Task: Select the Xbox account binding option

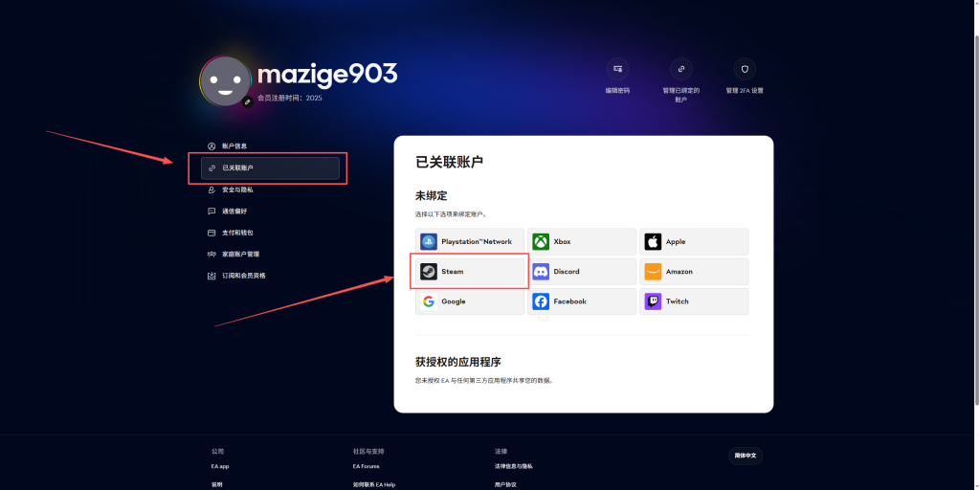Action: [x=582, y=242]
